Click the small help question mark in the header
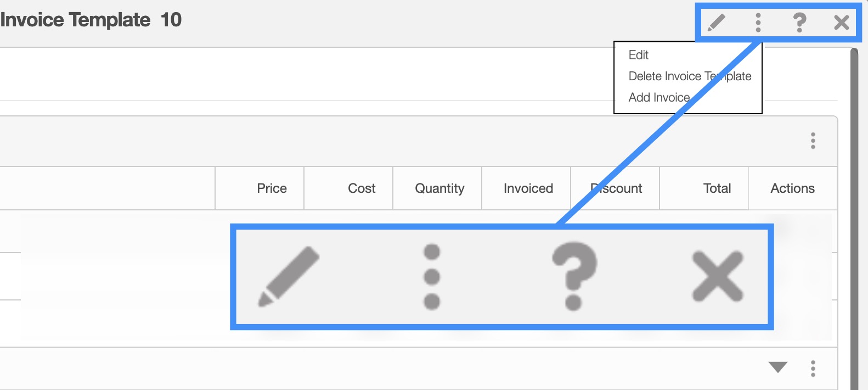Screen dimensions: 868x390 799,23
